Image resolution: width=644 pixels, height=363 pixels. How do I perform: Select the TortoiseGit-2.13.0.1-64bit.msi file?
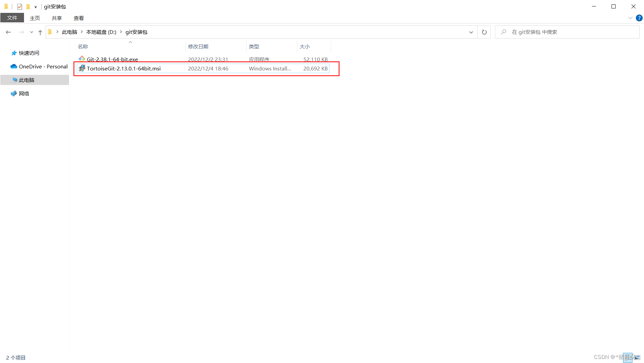click(x=203, y=69)
